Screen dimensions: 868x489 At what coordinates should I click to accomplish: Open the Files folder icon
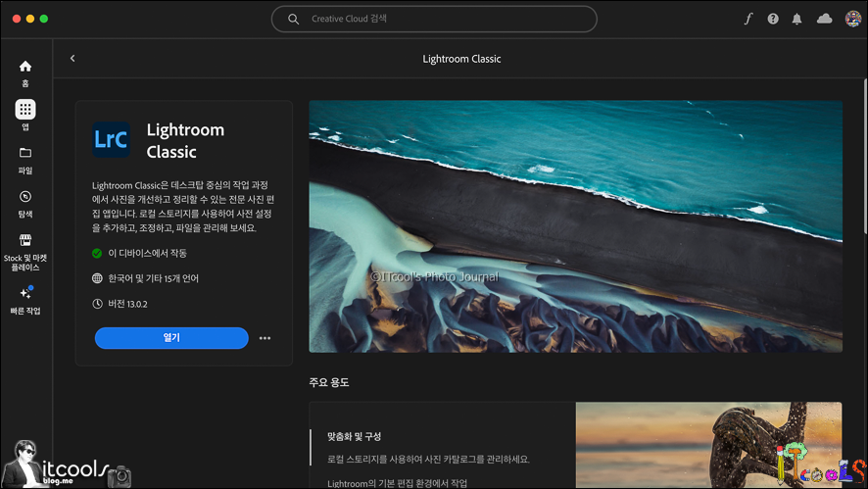tap(25, 153)
